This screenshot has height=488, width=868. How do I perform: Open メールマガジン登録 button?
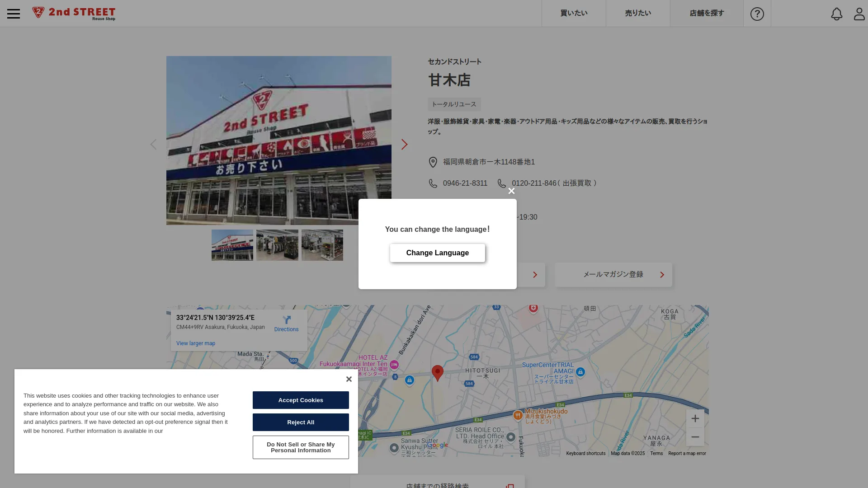613,275
